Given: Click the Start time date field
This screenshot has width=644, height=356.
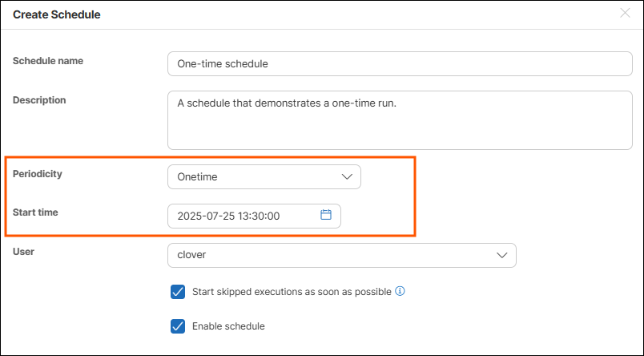Looking at the screenshot, I should (x=240, y=216).
